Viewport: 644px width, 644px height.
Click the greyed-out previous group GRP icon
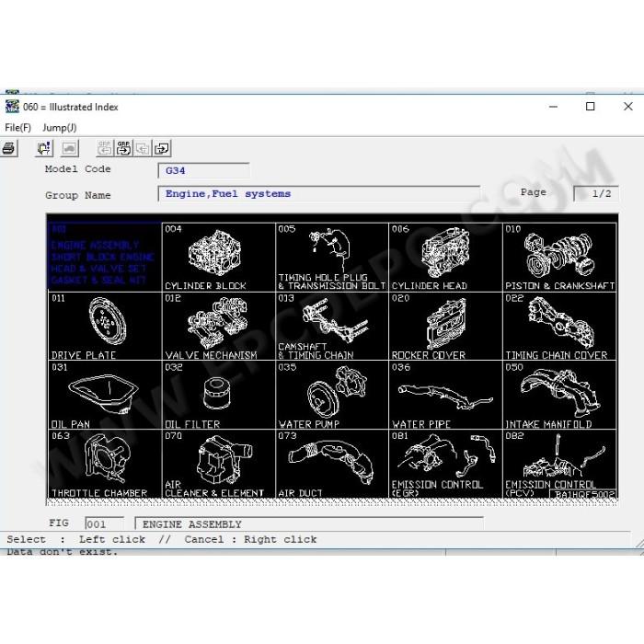click(105, 148)
